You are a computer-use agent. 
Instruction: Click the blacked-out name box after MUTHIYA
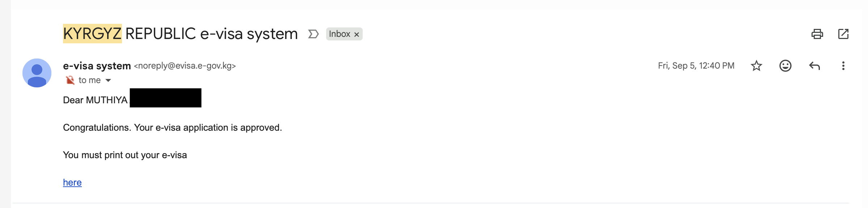(x=165, y=98)
